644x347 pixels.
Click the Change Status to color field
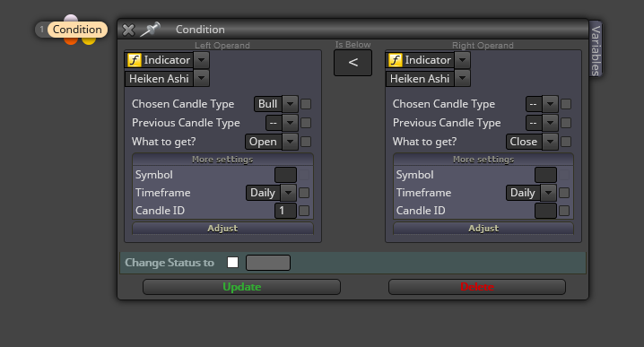click(x=268, y=263)
